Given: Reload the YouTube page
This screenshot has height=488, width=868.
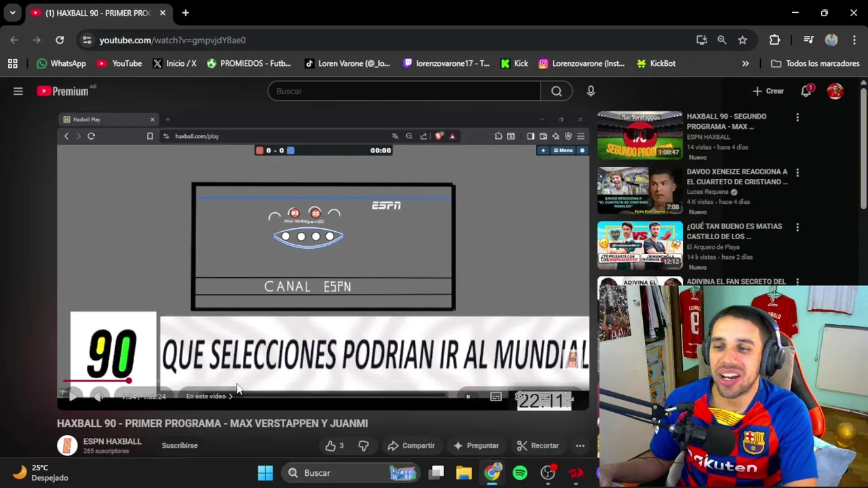Looking at the screenshot, I should (60, 40).
